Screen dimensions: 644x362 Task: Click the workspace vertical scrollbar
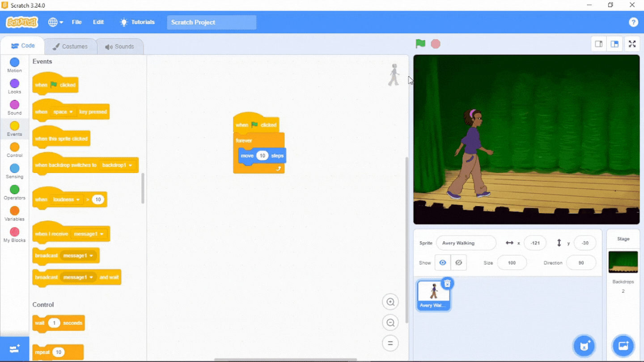406,240
